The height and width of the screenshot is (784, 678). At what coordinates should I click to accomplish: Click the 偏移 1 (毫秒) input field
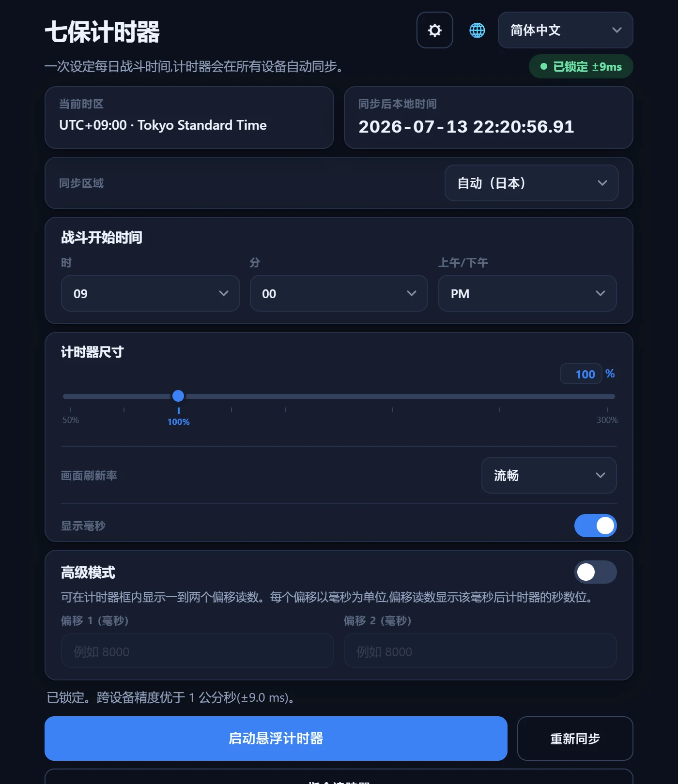[x=197, y=651]
